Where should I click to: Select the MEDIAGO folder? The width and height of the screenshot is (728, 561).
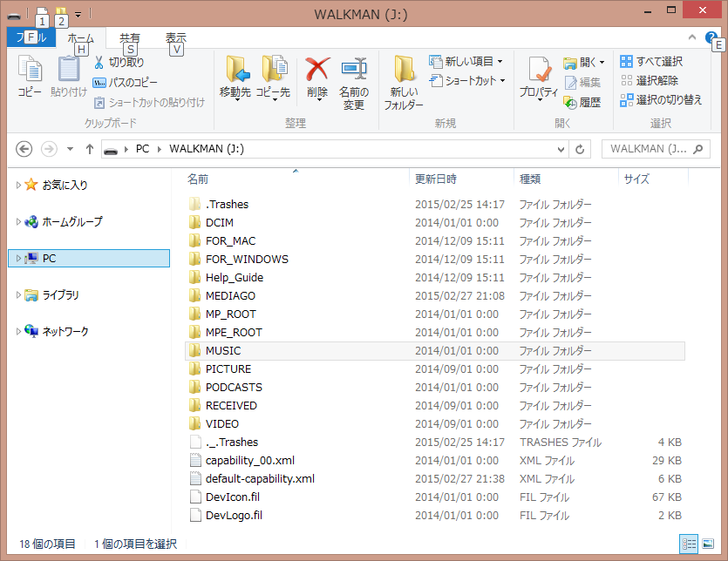pyautogui.click(x=434, y=296)
